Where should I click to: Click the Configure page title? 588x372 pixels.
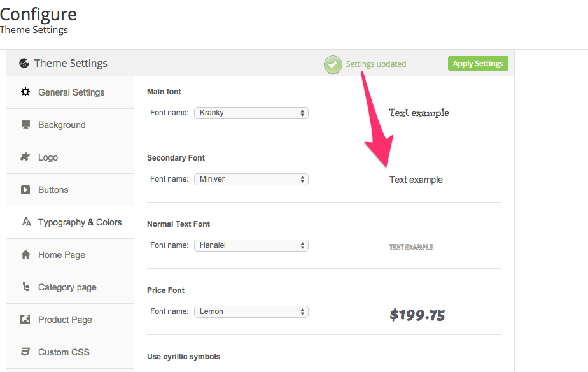click(x=38, y=15)
